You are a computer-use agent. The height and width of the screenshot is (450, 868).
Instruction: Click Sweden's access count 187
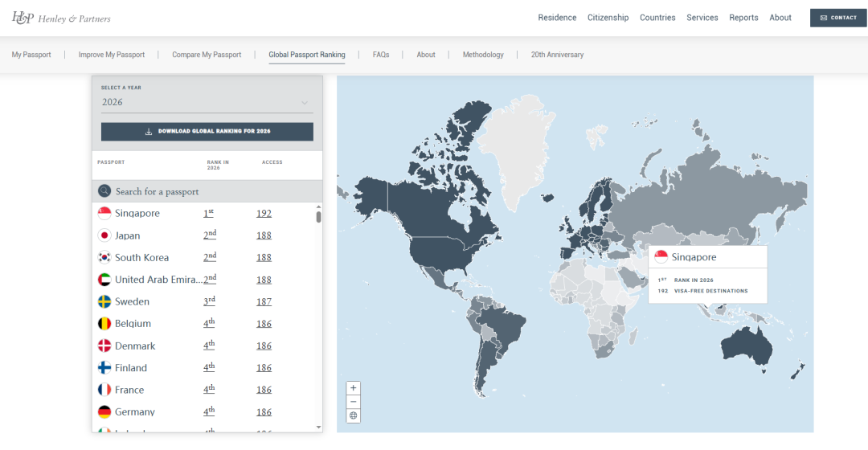(x=264, y=302)
